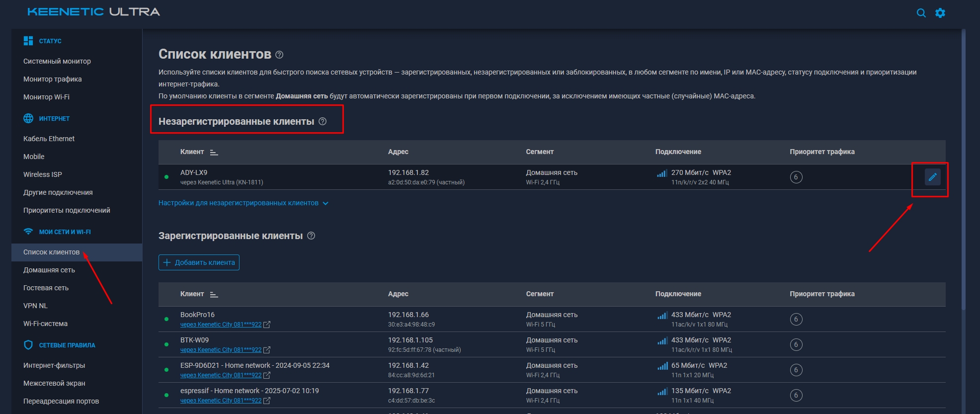The image size is (980, 414).
Task: Click help icon beside Зарегистрированные клиенты
Action: 311,236
